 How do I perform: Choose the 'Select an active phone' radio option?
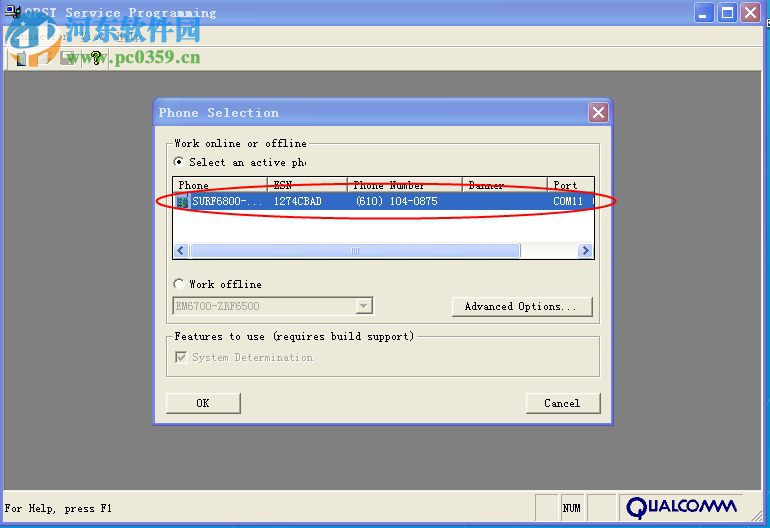pos(179,162)
